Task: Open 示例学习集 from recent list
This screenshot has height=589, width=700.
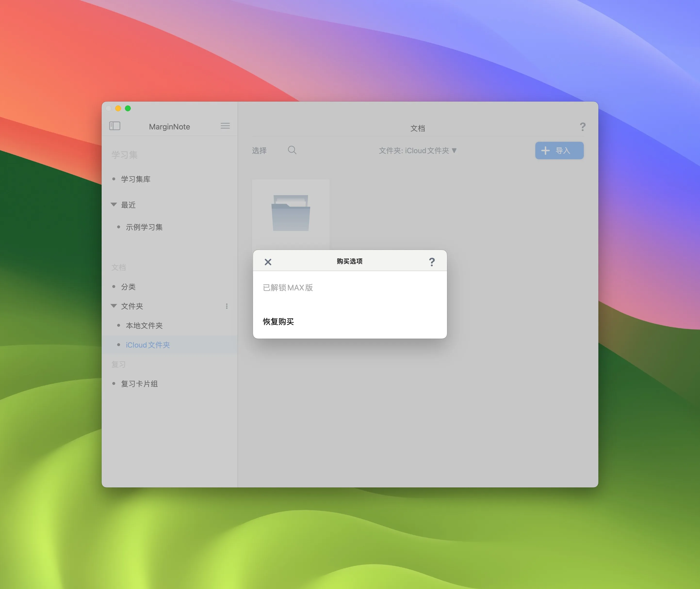Action: [x=144, y=227]
